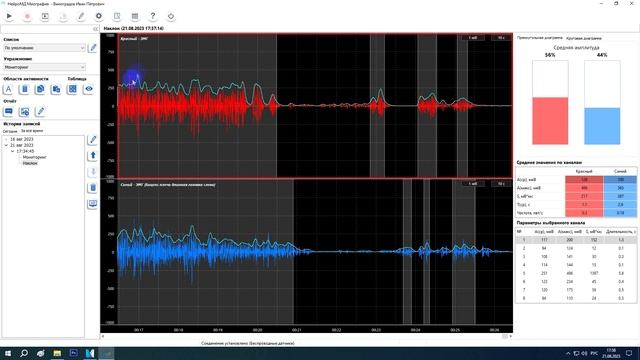
Task: Collapse the left panel with double-chevron
Action: click(96, 29)
